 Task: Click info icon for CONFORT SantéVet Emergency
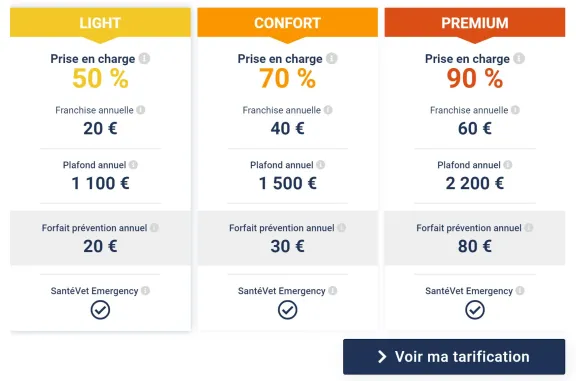333,291
